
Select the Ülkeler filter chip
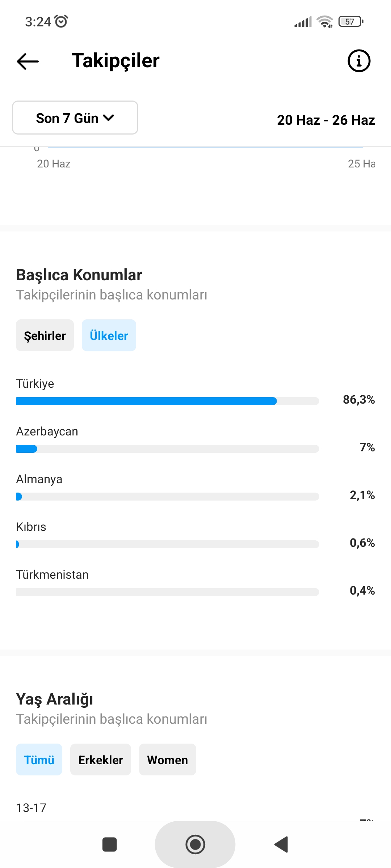[109, 335]
